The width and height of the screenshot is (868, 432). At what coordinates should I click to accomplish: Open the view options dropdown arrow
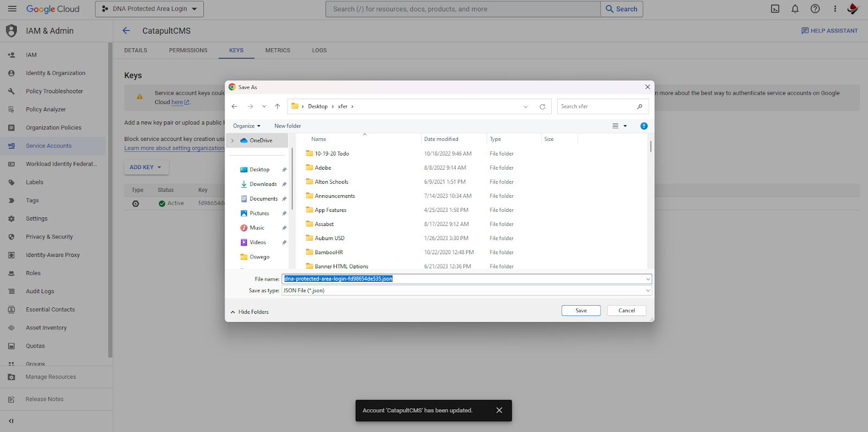click(625, 126)
